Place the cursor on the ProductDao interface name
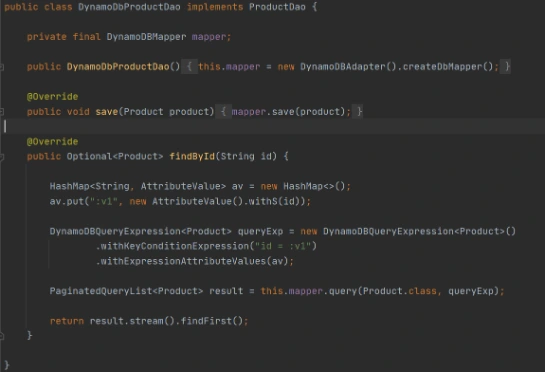 277,7
